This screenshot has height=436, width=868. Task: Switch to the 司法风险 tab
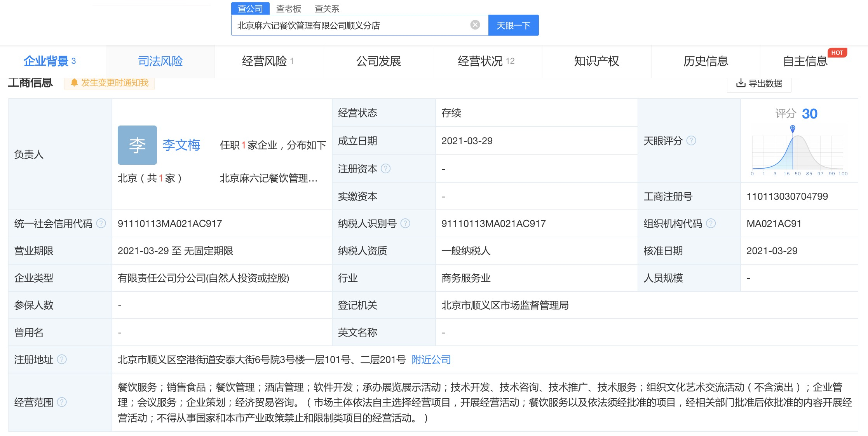(x=160, y=61)
